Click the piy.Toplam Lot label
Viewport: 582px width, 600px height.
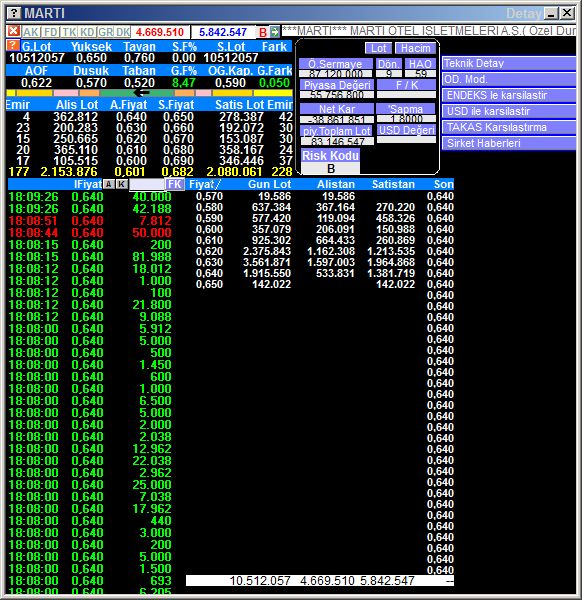337,131
